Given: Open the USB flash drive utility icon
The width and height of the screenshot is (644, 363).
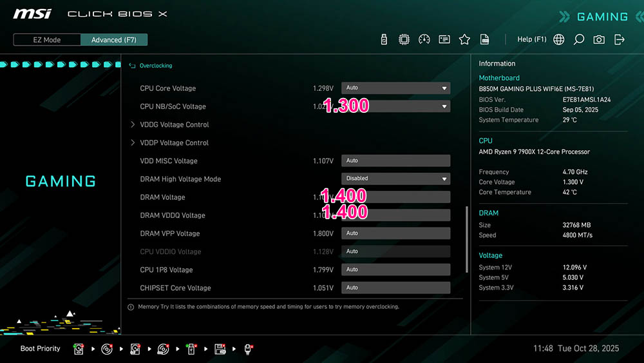Looking at the screenshot, I should pyautogui.click(x=384, y=39).
